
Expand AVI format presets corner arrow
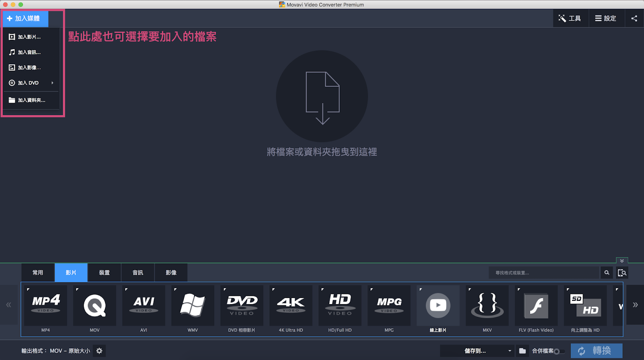point(126,289)
